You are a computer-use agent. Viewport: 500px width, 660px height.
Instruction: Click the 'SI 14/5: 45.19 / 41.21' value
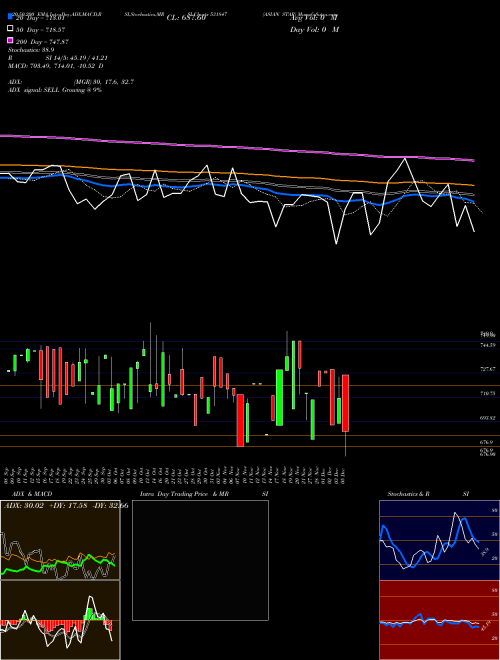(77, 58)
